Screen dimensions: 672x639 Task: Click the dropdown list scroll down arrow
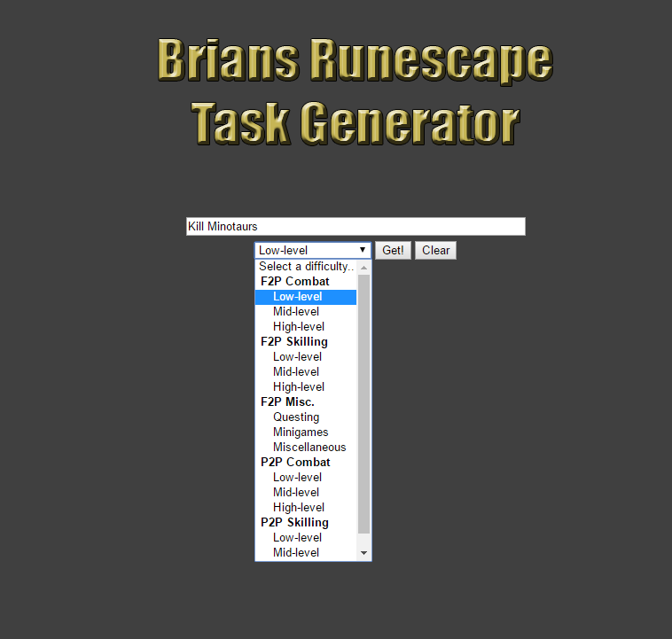(363, 553)
